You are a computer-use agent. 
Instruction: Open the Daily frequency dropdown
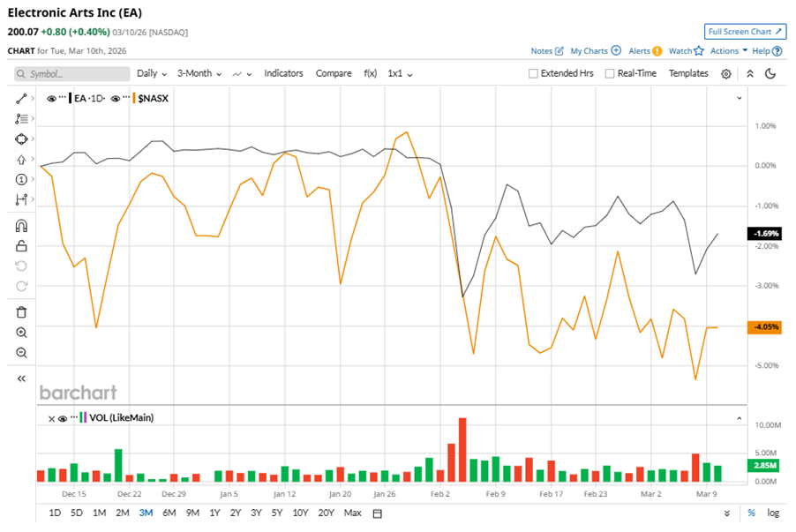coord(152,74)
